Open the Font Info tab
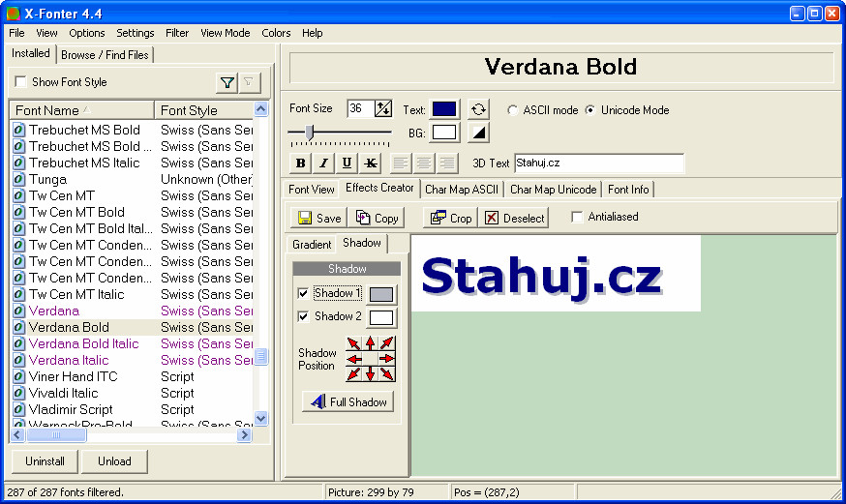 pyautogui.click(x=628, y=190)
